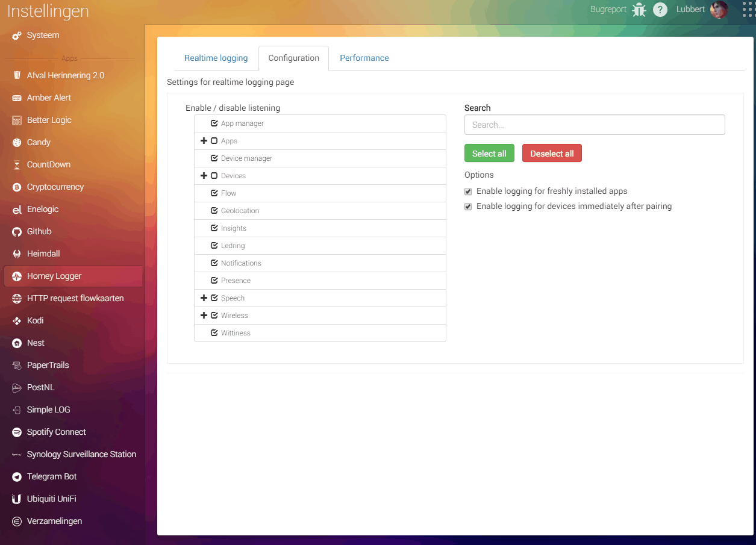This screenshot has width=756, height=545.
Task: Toggle the Notifications checkbox
Action: pos(214,263)
